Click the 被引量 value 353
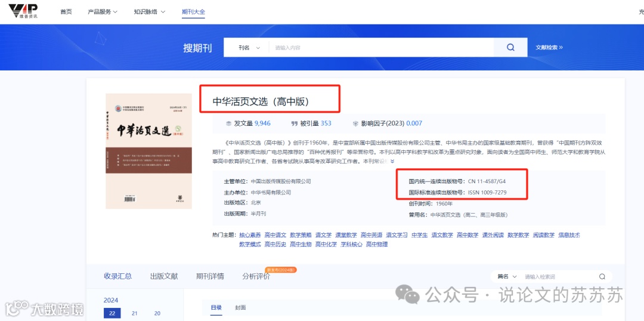Image resolution: width=644 pixels, height=321 pixels. click(x=326, y=124)
